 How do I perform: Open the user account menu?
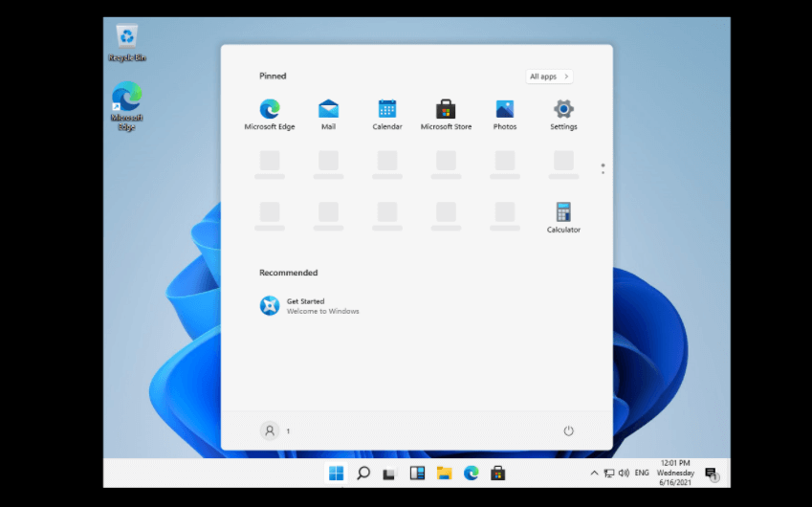coord(270,431)
